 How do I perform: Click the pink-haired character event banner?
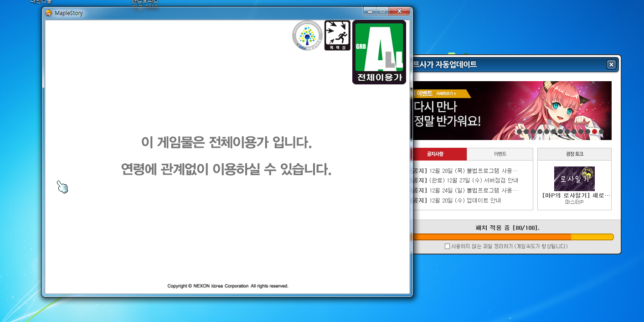pyautogui.click(x=511, y=110)
